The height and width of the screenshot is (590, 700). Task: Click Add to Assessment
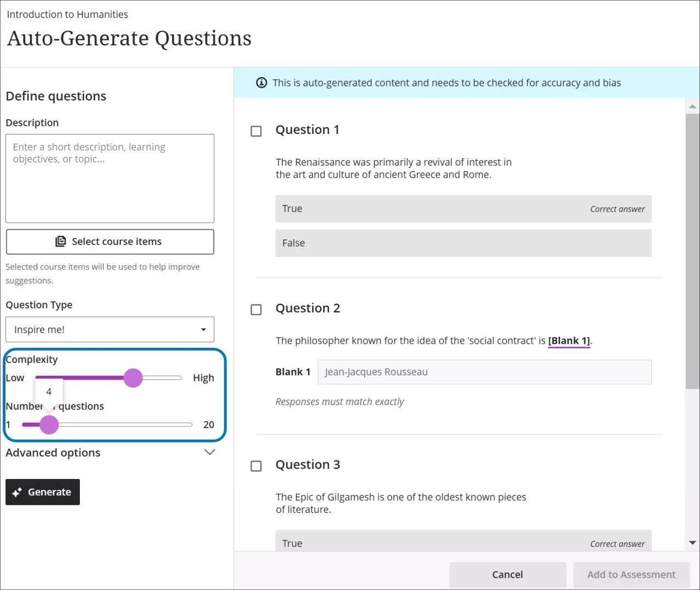631,574
